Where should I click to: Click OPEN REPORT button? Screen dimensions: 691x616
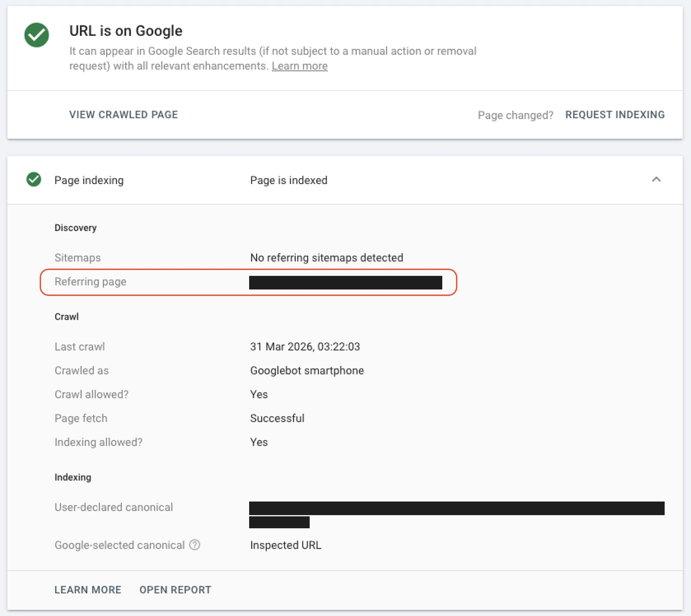175,590
